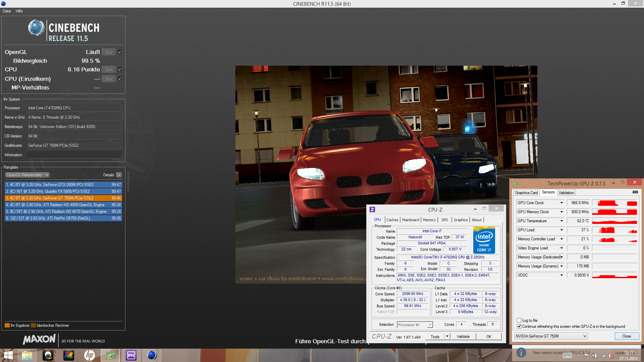The image size is (644, 362).
Task: Open File Explorer from the taskbar
Action: [x=27, y=355]
